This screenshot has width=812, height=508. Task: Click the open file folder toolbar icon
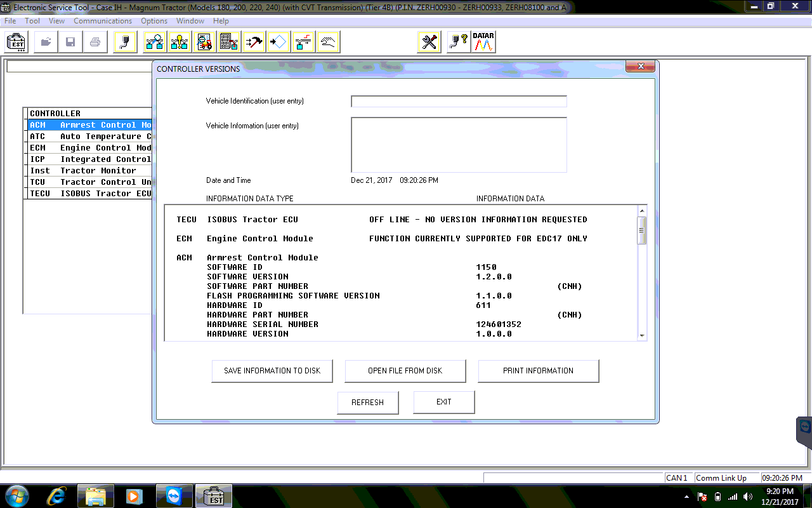[46, 43]
